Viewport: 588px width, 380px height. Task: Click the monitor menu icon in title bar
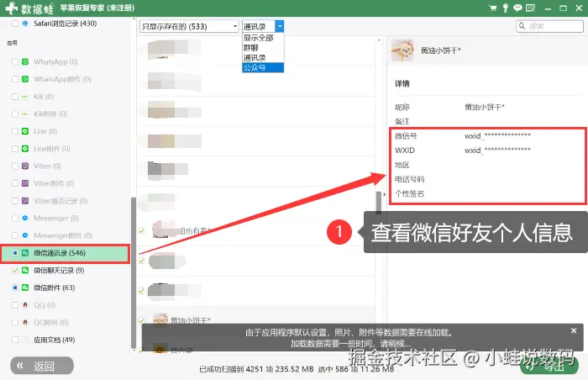coord(530,8)
